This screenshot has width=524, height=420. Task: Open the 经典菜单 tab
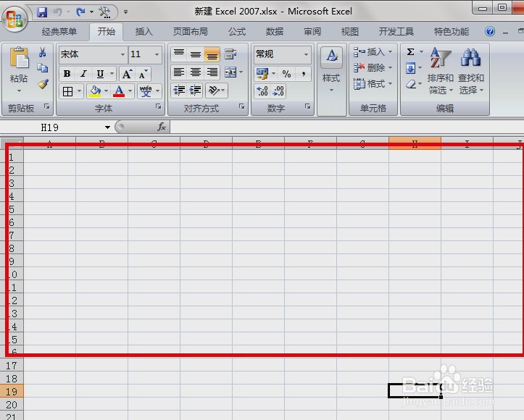point(59,32)
